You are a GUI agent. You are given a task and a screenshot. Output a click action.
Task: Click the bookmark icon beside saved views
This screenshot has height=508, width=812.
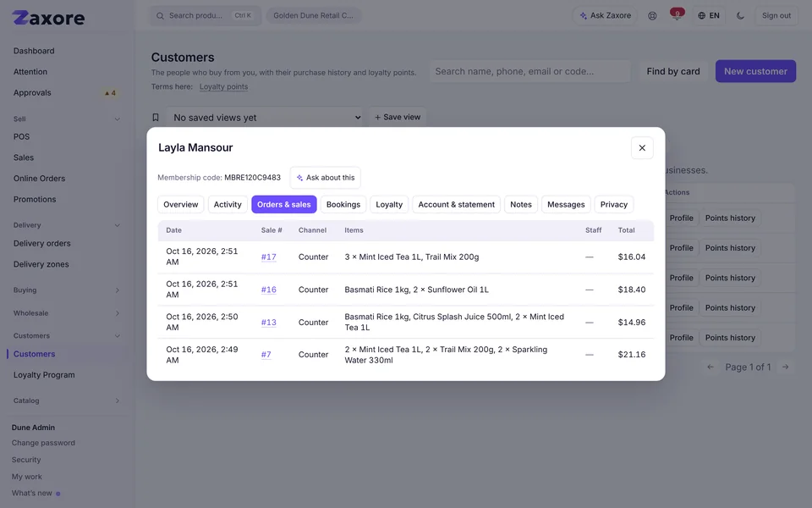coord(156,117)
